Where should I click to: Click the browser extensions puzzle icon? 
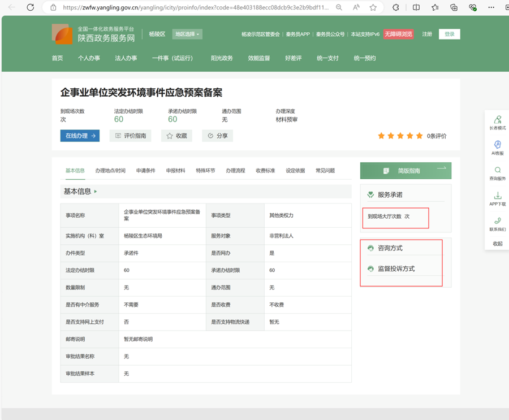pos(396,7)
